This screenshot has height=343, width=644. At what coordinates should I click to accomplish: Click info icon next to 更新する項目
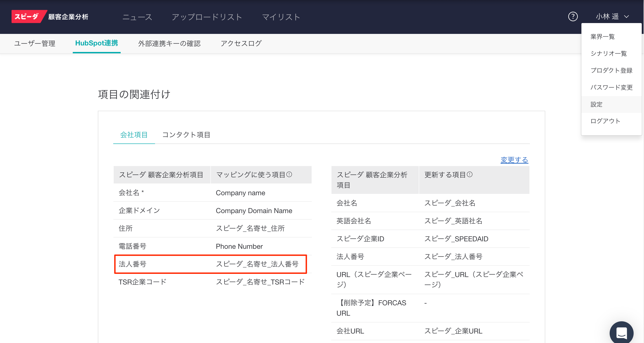[470, 174]
